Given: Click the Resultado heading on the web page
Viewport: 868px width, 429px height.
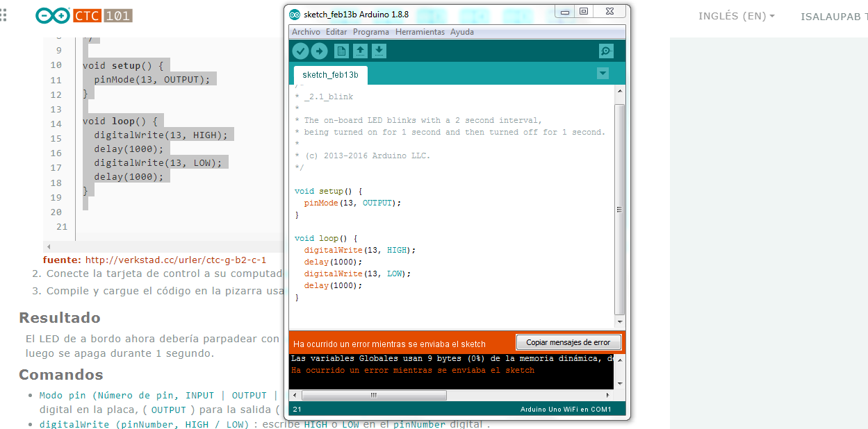Looking at the screenshot, I should [x=60, y=318].
